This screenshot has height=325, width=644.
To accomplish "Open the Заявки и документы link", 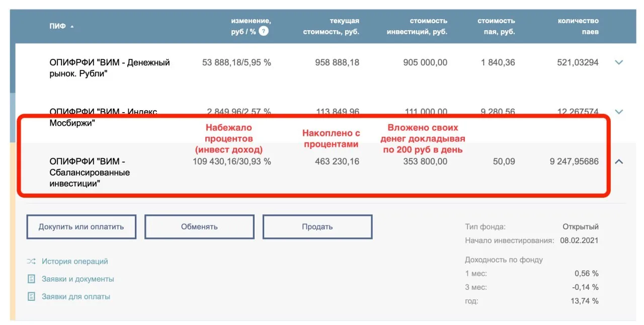I will pyautogui.click(x=78, y=279).
